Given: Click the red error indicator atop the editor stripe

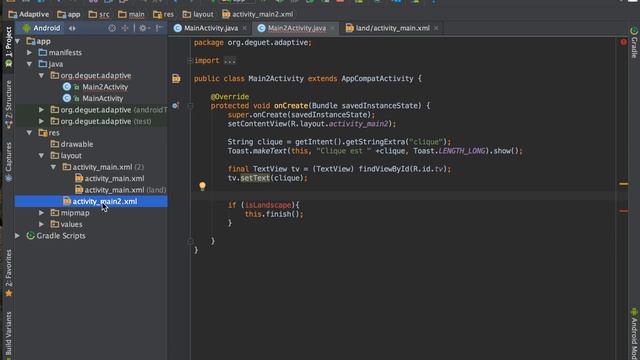Looking at the screenshot, I should click(x=624, y=42).
